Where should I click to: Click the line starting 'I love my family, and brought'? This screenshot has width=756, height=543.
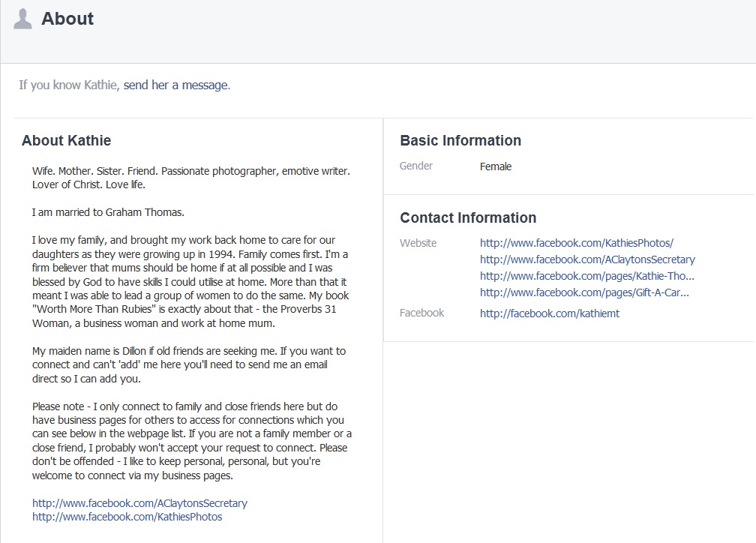[x=184, y=240]
